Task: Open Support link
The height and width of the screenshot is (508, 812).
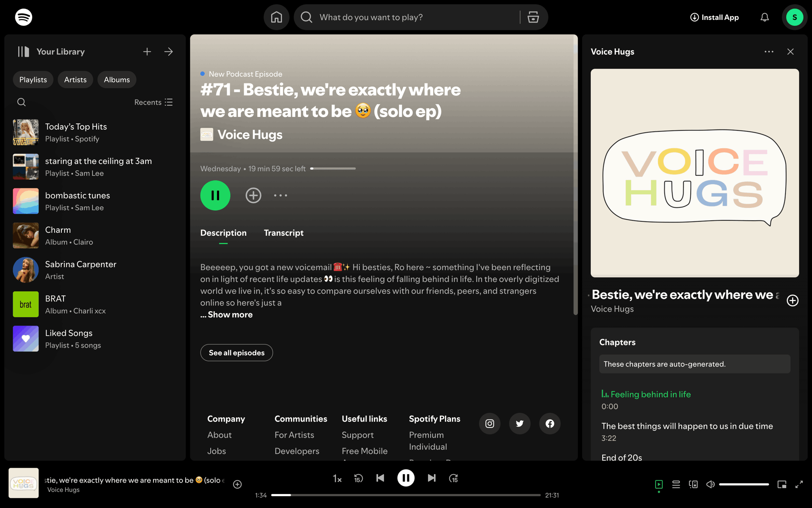Action: (x=358, y=435)
